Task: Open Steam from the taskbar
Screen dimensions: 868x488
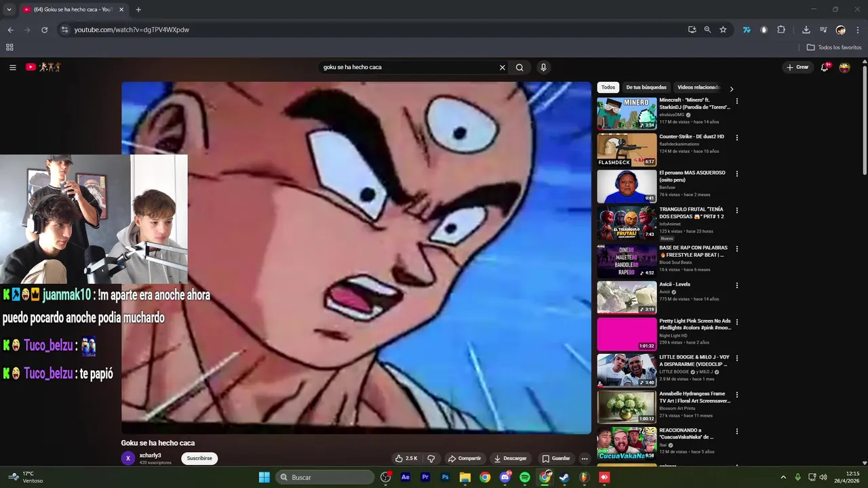Action: 564,477
